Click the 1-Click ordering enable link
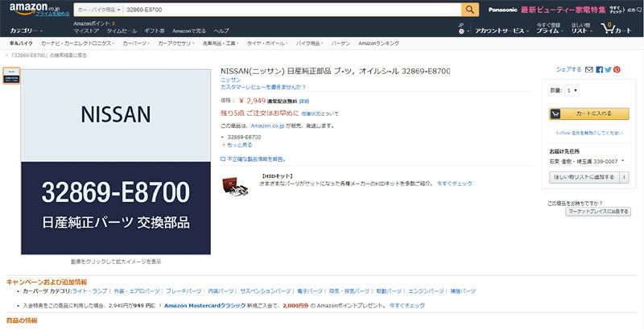 [x=589, y=133]
